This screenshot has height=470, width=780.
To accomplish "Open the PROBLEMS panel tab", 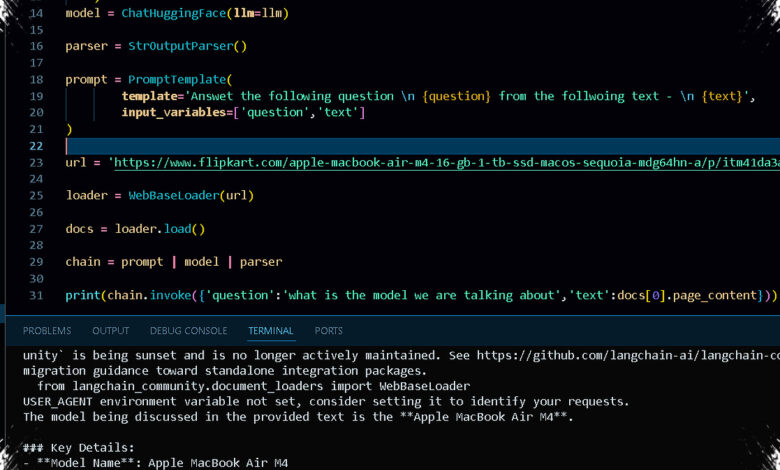I will 47,331.
